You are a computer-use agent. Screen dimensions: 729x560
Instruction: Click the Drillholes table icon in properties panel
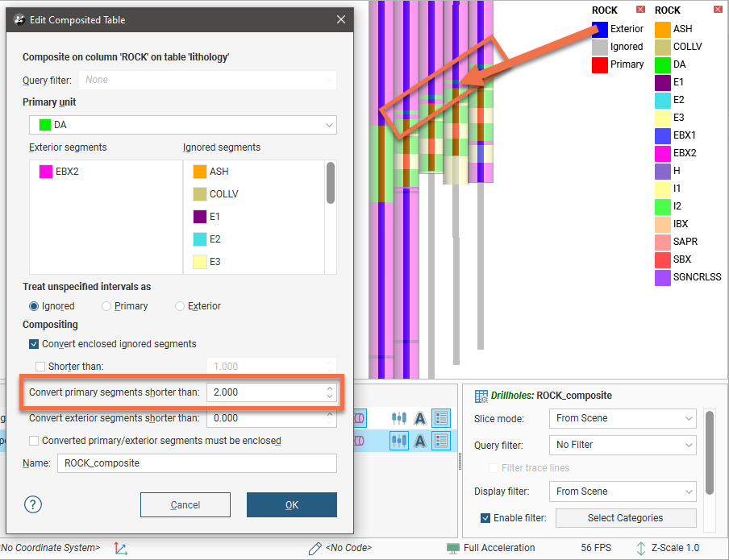481,396
